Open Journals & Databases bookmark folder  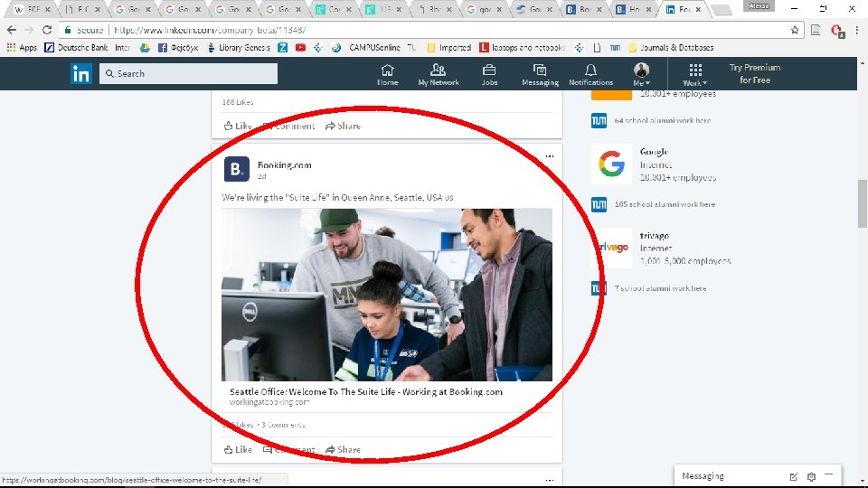click(671, 48)
